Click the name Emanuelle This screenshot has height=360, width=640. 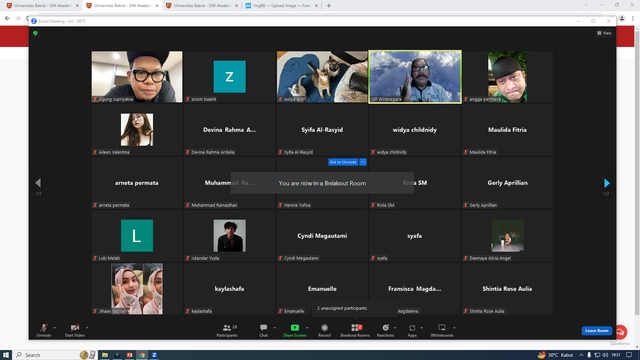click(x=322, y=289)
